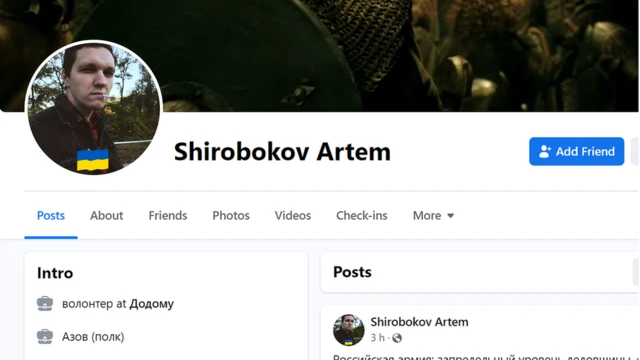Click the briefcase icon beside Азов (полк)
Image resolution: width=640 pixels, height=360 pixels.
click(45, 337)
